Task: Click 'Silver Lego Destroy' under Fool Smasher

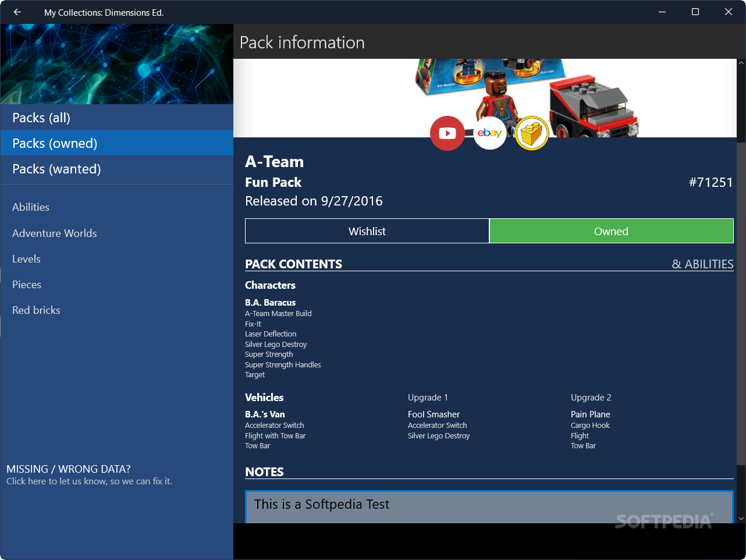Action: pyautogui.click(x=439, y=436)
